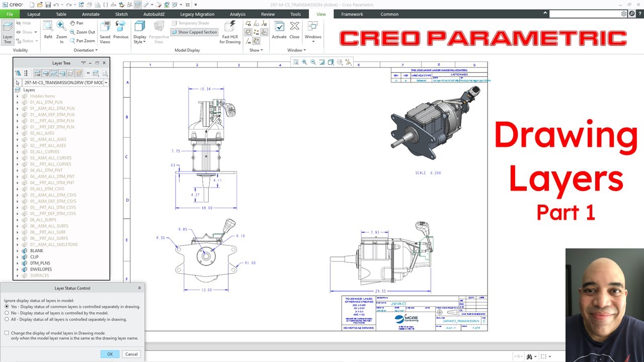Click the Open folder icon in quick access toolbar
Image resolution: width=644 pixels, height=362 pixels.
[x=39, y=5]
